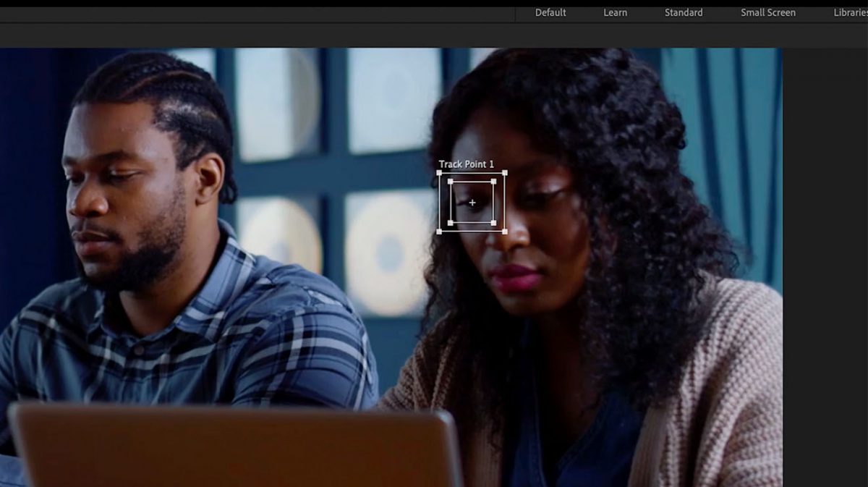The height and width of the screenshot is (487, 868).
Task: Select top-right handle of inner feature region
Action: tap(494, 182)
